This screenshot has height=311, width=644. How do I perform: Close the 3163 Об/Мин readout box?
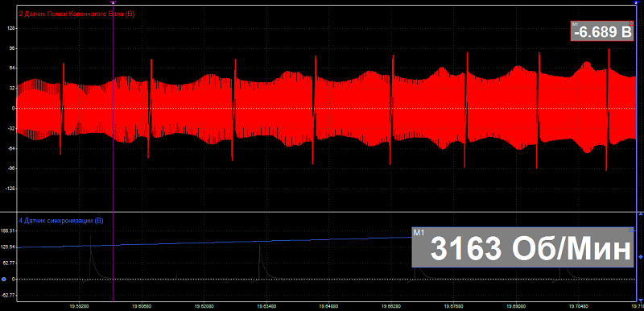(x=631, y=230)
